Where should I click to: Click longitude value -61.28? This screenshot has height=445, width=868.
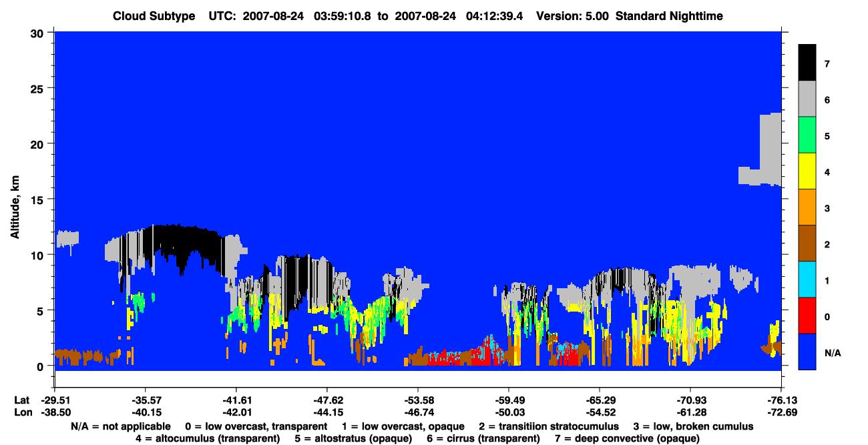tap(690, 412)
